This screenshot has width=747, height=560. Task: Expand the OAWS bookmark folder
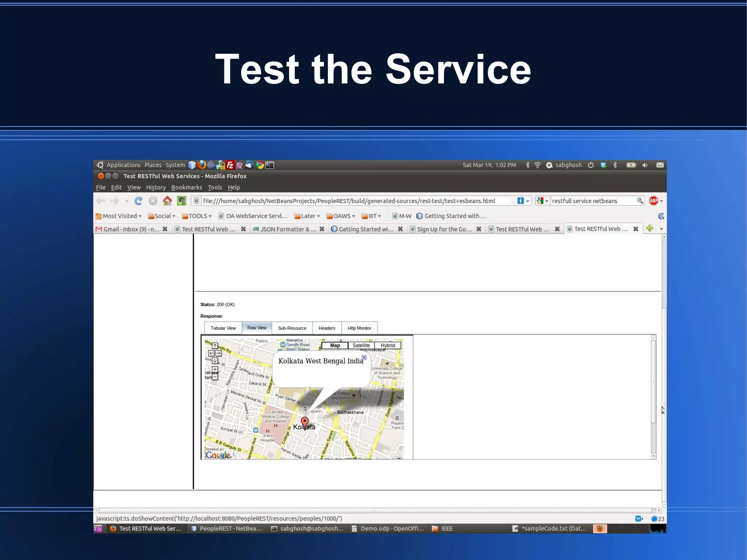coord(341,216)
